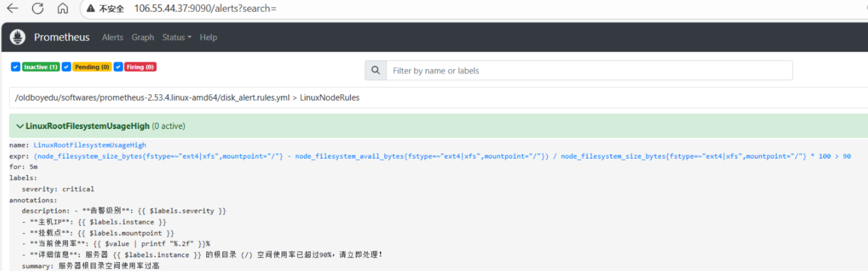Go back with the browser back arrow
Viewport: 868px width, 271px height.
point(12,8)
